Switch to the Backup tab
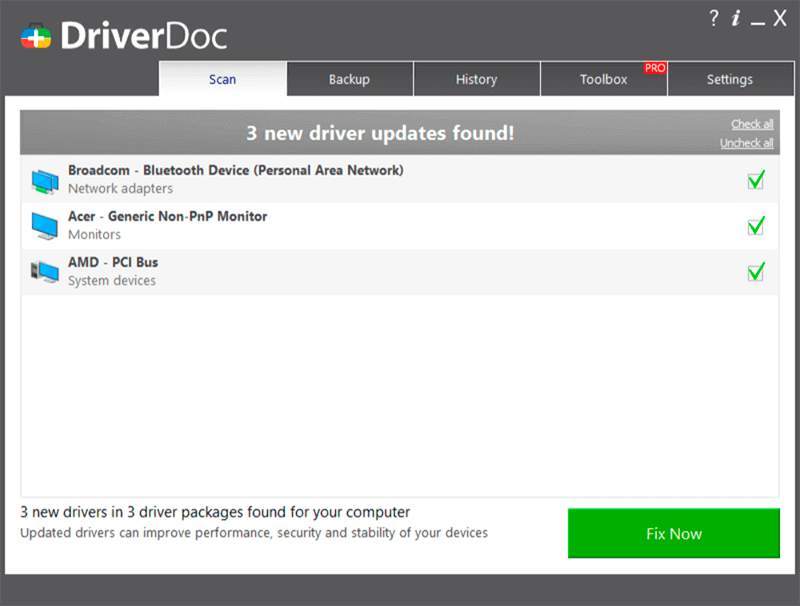Screen dimensions: 800x606 click(x=350, y=79)
